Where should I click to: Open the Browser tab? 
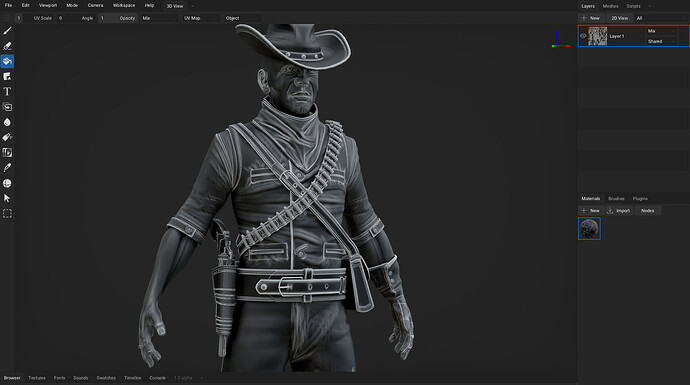[12, 378]
